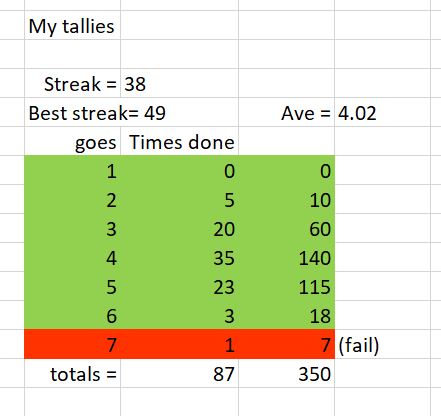Click the green cell showing goes 1

coord(72,170)
